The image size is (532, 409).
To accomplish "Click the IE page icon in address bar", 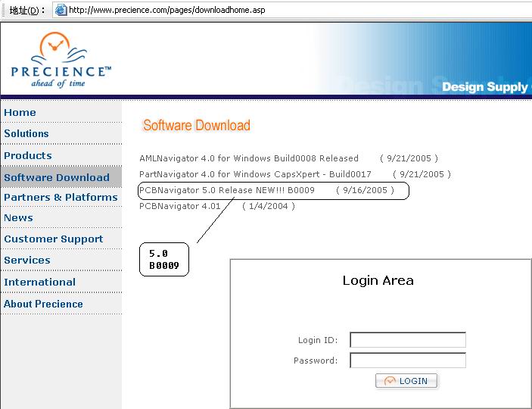I will pos(61,10).
